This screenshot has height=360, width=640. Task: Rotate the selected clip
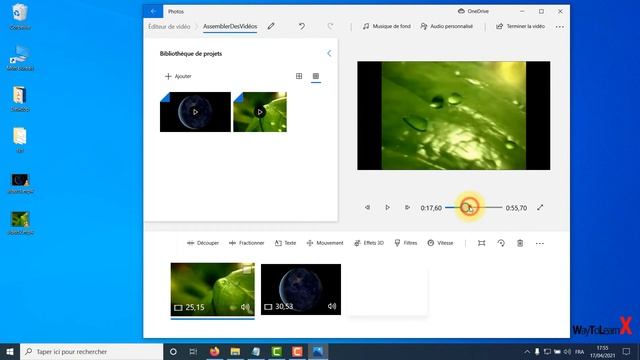click(501, 243)
